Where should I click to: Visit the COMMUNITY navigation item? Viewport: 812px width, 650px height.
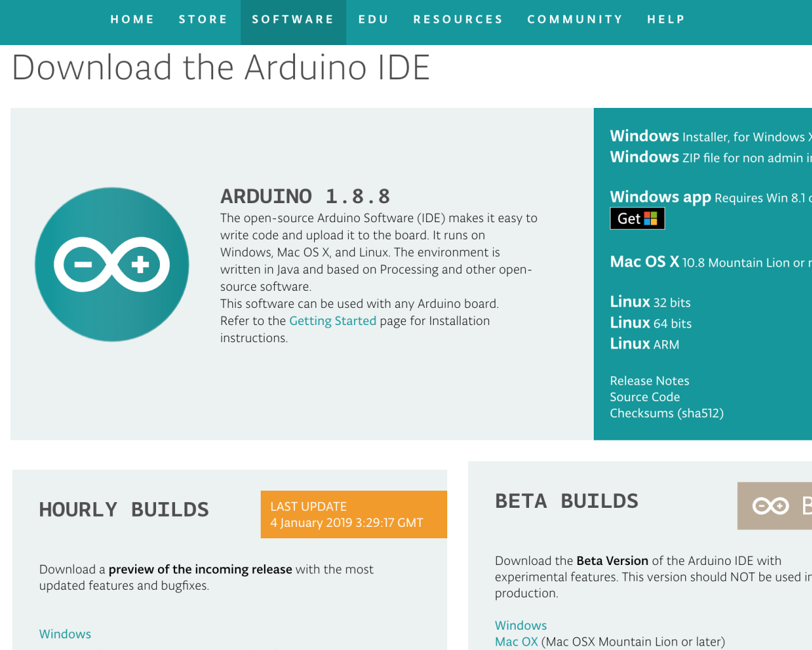(575, 20)
